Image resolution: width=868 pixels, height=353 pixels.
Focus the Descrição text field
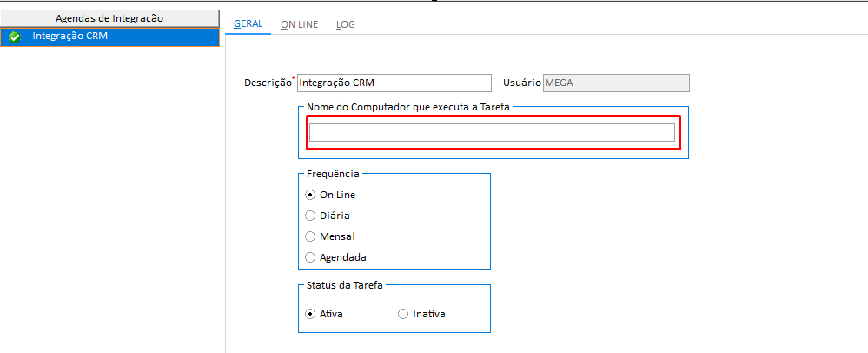click(394, 83)
